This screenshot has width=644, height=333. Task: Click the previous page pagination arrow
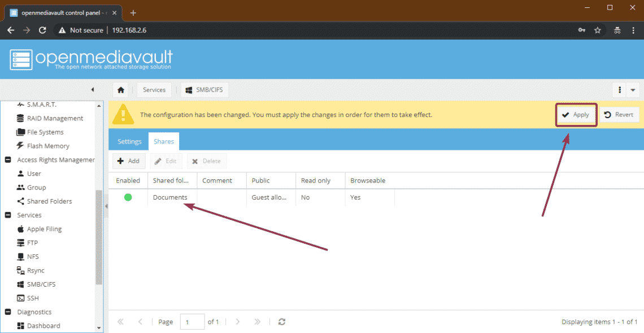pyautogui.click(x=140, y=322)
